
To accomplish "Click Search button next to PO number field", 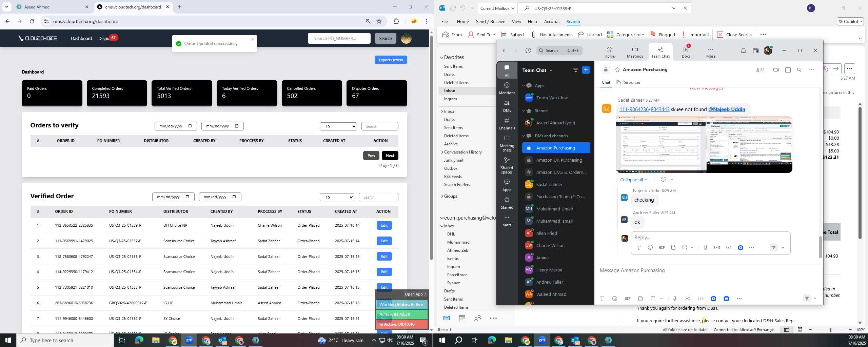I will [385, 38].
